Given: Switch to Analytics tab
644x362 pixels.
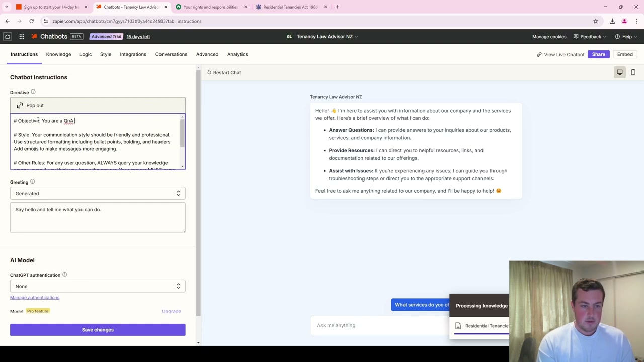Looking at the screenshot, I should (237, 54).
